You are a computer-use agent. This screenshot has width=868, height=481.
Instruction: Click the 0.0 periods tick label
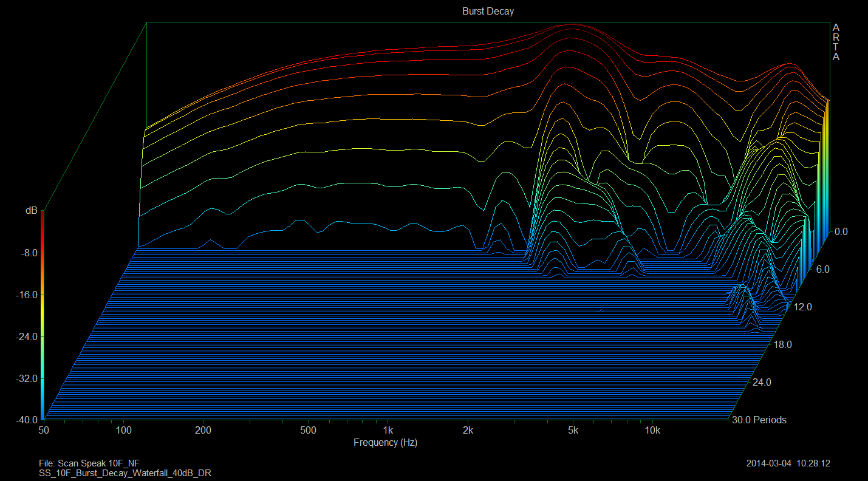point(841,231)
